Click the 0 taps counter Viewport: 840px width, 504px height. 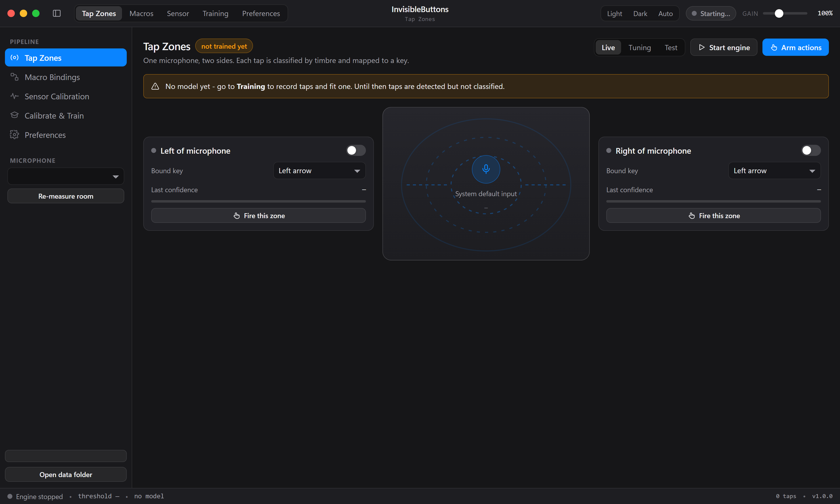(x=786, y=496)
